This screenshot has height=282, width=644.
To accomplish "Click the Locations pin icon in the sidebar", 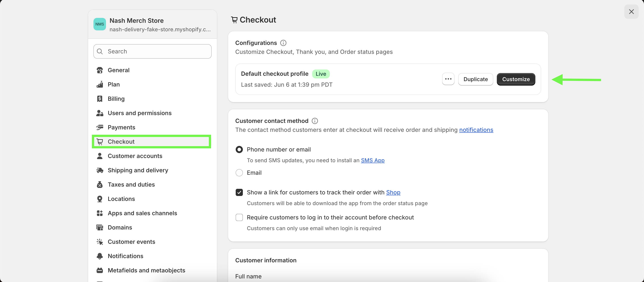I will coord(100,199).
